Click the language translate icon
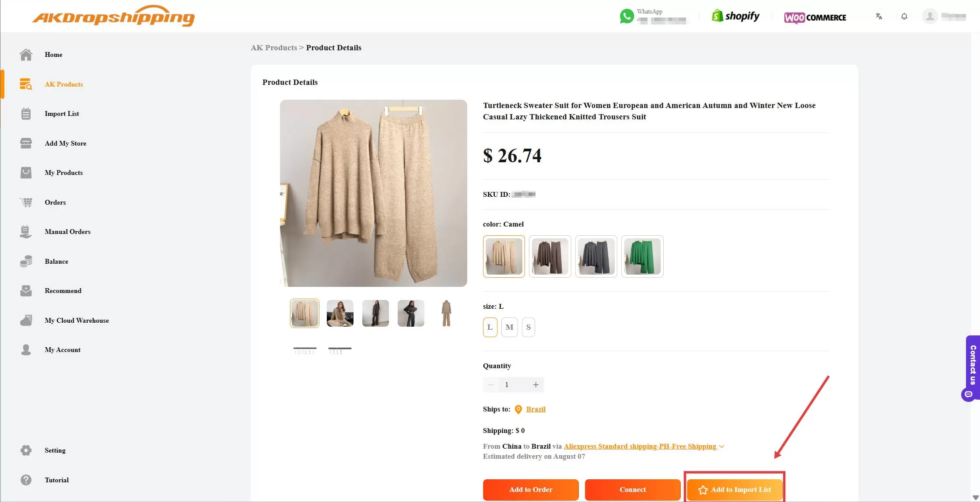 point(878,17)
